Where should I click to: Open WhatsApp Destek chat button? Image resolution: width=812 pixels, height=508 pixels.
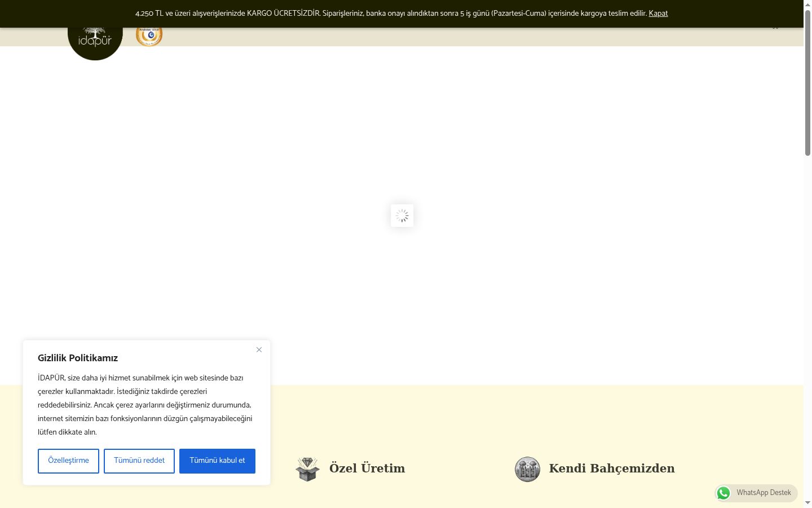756,493
